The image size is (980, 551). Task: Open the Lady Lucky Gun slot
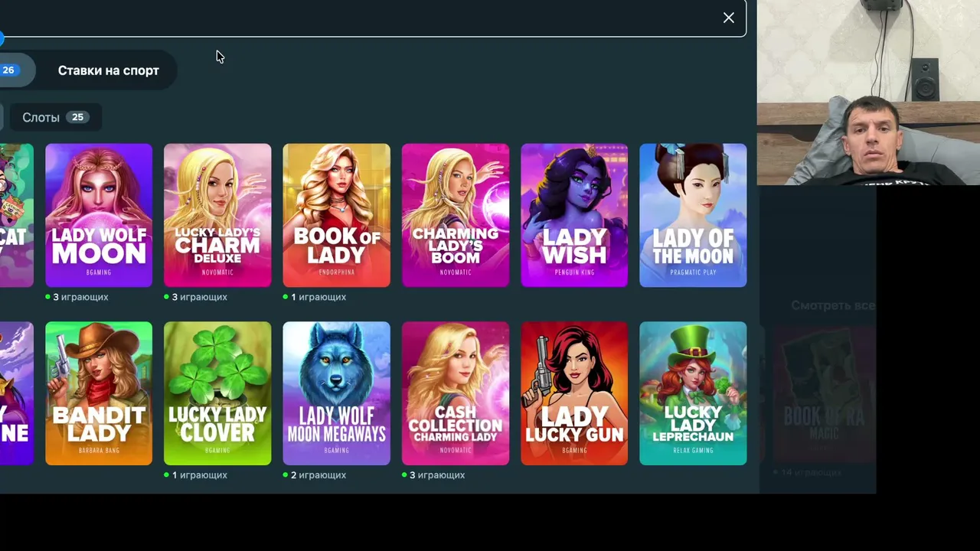[574, 393]
